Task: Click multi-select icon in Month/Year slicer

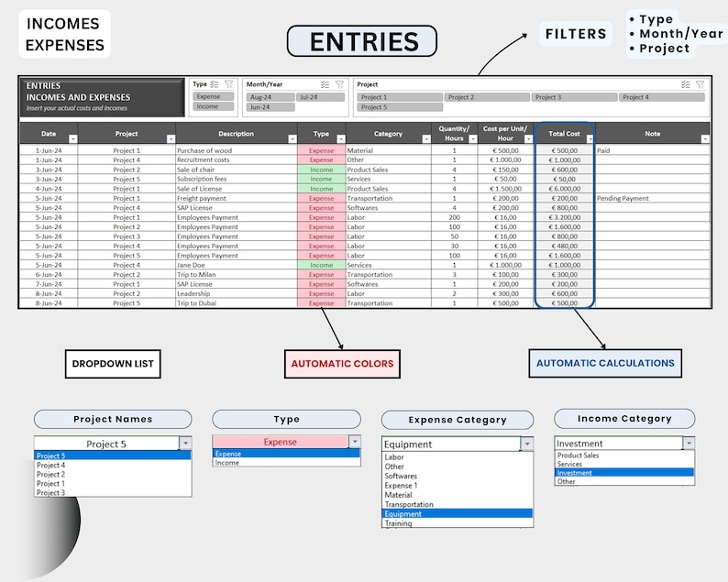Action: tap(325, 84)
